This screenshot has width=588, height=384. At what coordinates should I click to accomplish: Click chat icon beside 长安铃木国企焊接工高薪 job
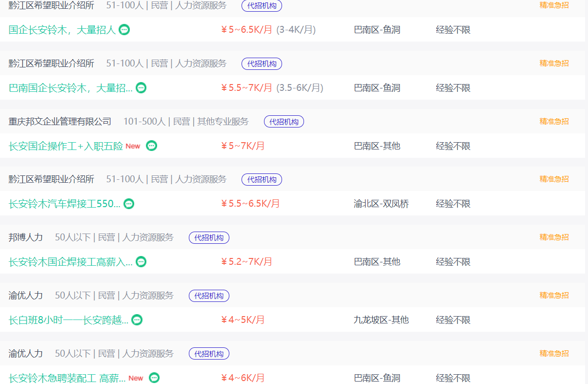(x=141, y=262)
